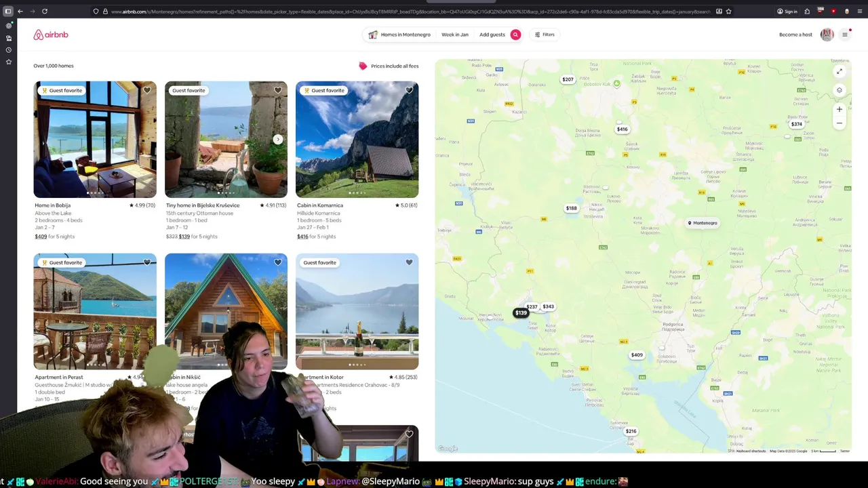Open the browser extensions puzzle icon
Image resolution: width=868 pixels, height=488 pixels.
click(807, 12)
